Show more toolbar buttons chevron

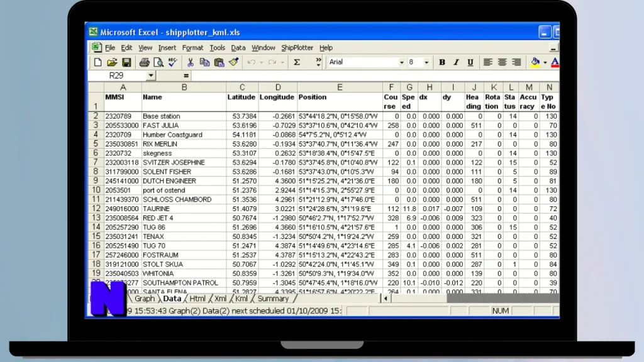coord(318,62)
